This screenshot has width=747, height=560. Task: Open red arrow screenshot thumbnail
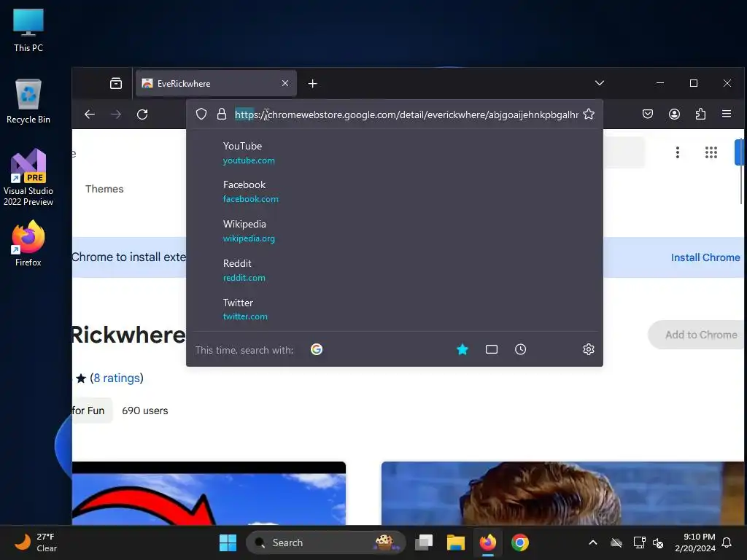(209, 494)
